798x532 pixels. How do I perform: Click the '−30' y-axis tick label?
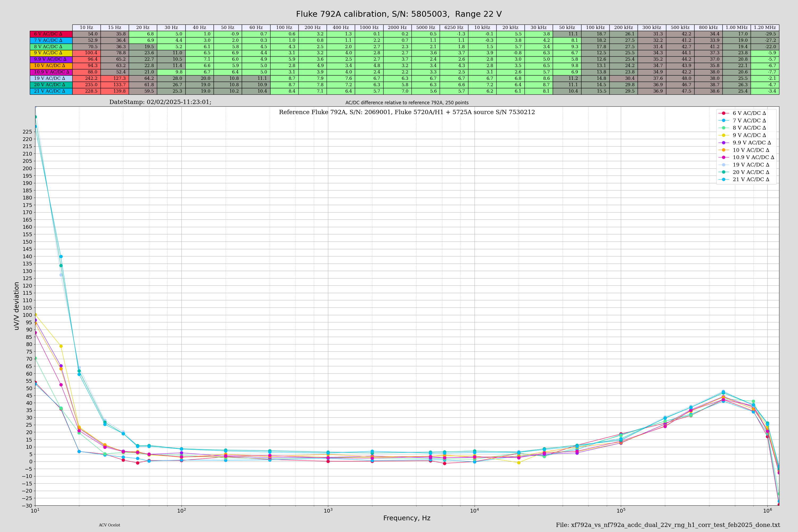coord(27,506)
